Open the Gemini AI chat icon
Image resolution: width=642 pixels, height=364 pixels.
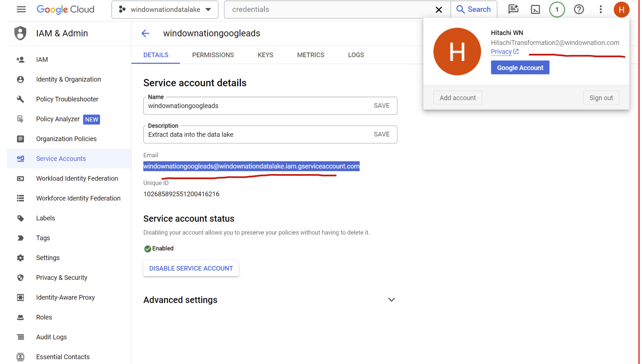coord(514,9)
